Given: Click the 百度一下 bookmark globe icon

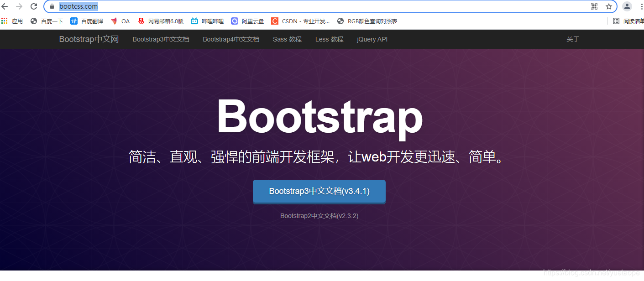Looking at the screenshot, I should (33, 21).
